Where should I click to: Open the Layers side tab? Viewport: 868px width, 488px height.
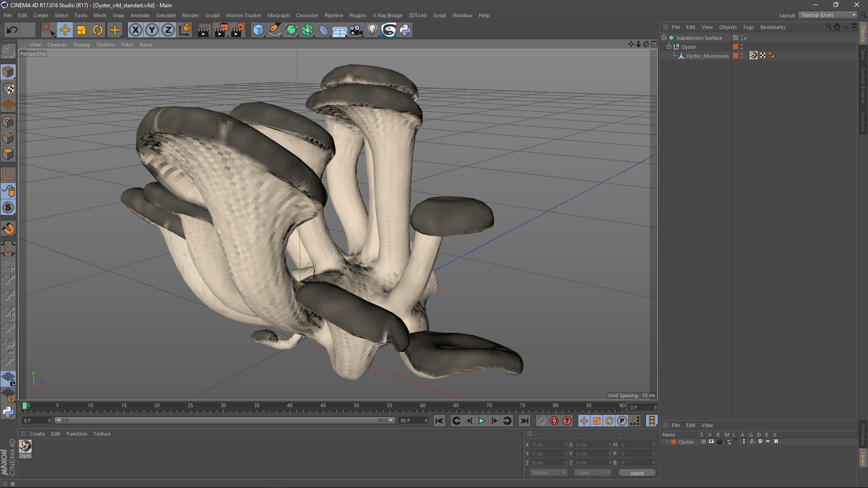click(863, 459)
